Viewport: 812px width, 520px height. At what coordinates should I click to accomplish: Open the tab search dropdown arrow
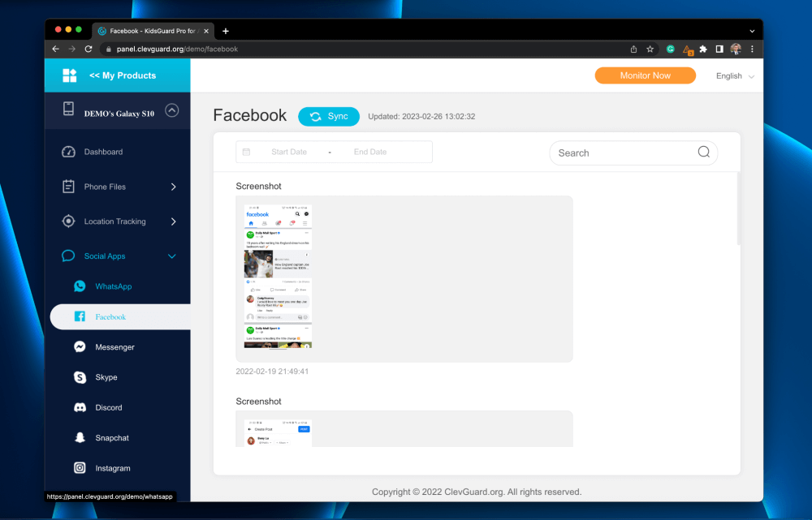(752, 31)
